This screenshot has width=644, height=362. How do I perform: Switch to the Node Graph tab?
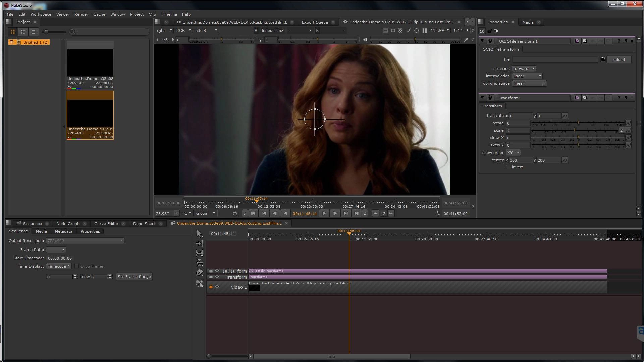click(68, 224)
